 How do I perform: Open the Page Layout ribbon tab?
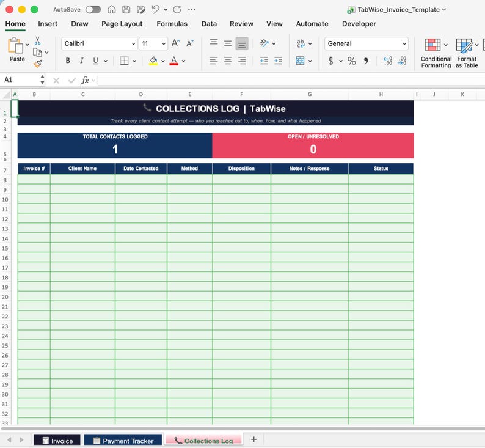(122, 24)
